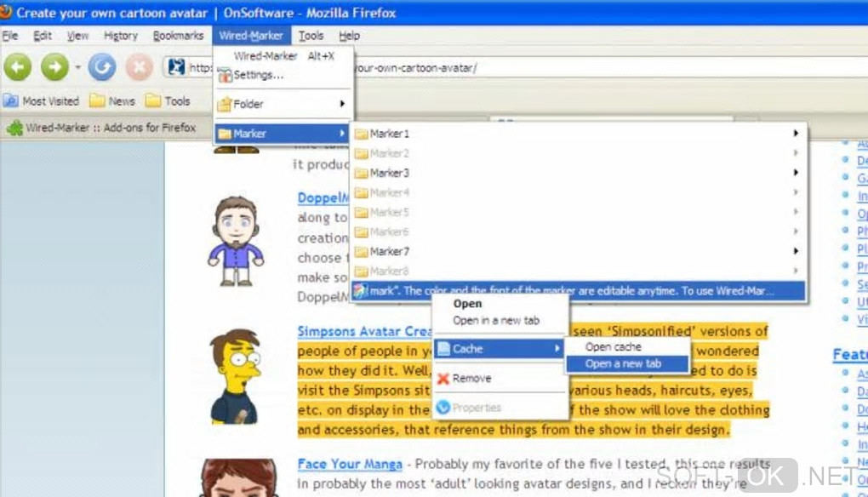
Task: Expand Marker1 submenu arrow
Action: coord(796,134)
